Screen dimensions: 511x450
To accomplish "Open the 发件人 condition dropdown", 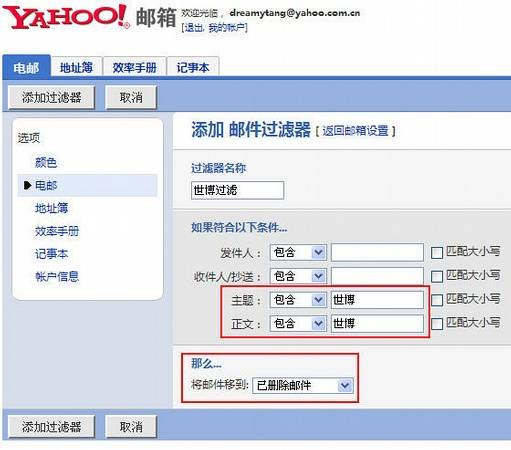I will (298, 253).
